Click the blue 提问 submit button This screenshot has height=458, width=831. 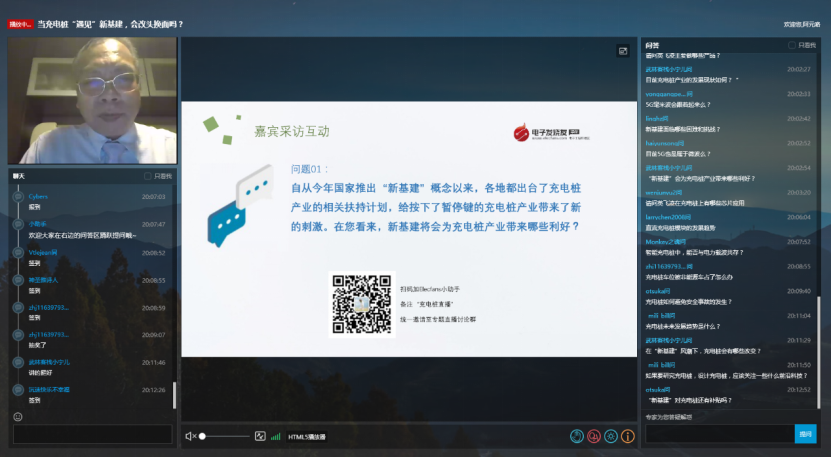coord(805,433)
